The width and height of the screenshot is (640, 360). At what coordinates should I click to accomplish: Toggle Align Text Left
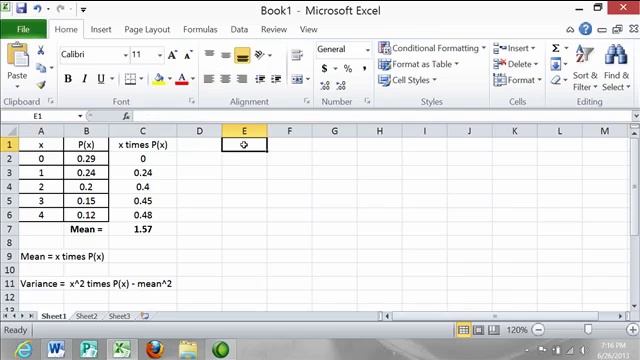tap(209, 79)
